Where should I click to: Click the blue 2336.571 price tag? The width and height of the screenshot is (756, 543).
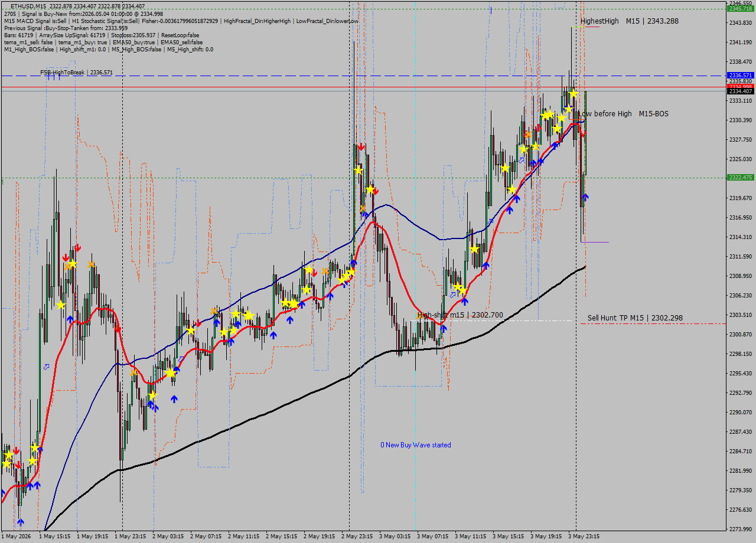point(741,76)
